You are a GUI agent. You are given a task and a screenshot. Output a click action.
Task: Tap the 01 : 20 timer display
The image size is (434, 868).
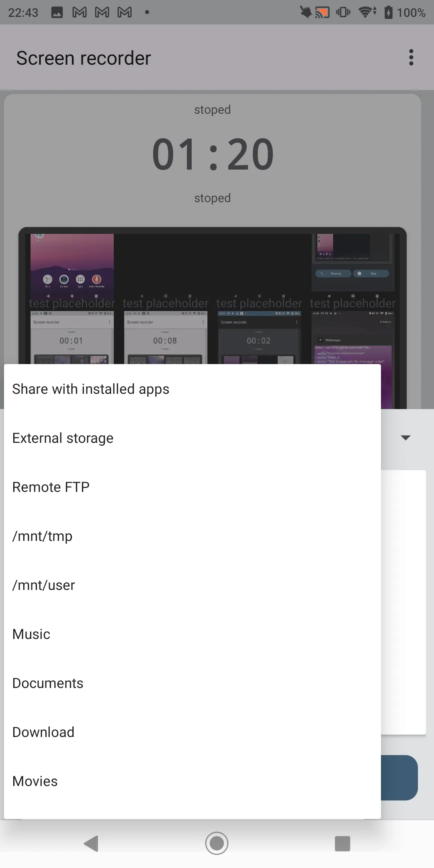click(x=213, y=154)
